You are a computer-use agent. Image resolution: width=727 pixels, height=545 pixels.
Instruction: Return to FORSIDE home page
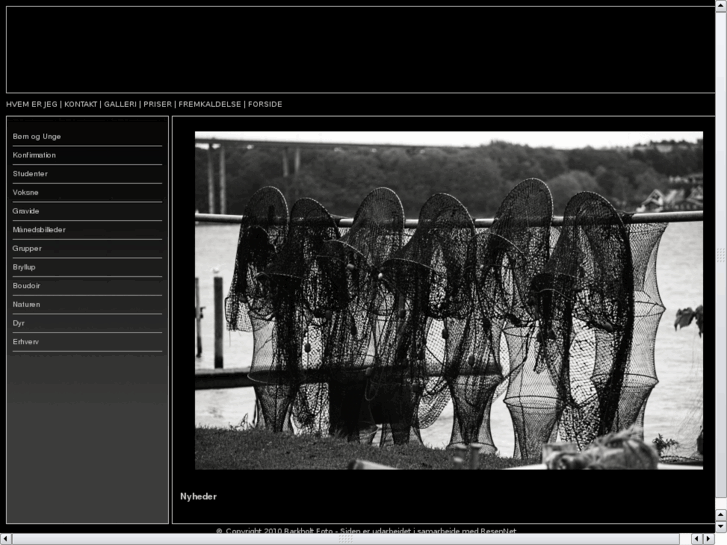coord(265,104)
